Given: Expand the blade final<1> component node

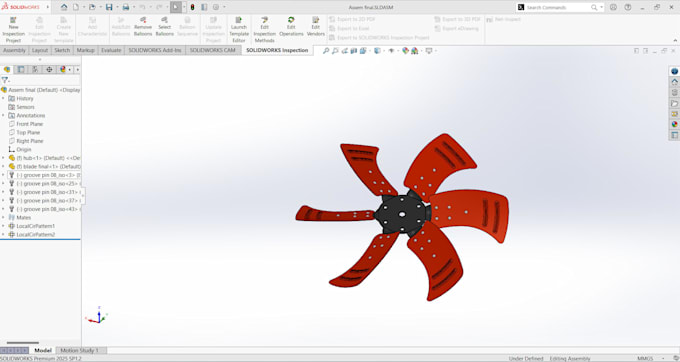Looking at the screenshot, I should point(3,166).
